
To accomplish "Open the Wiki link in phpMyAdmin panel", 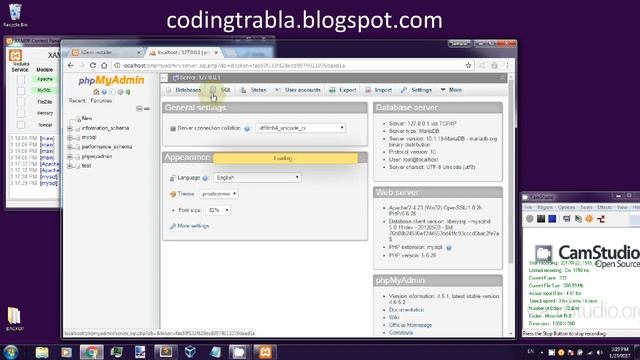I will [393, 318].
